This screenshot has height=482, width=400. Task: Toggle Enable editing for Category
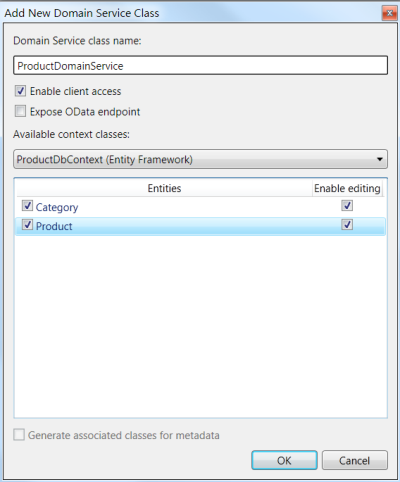coord(347,206)
